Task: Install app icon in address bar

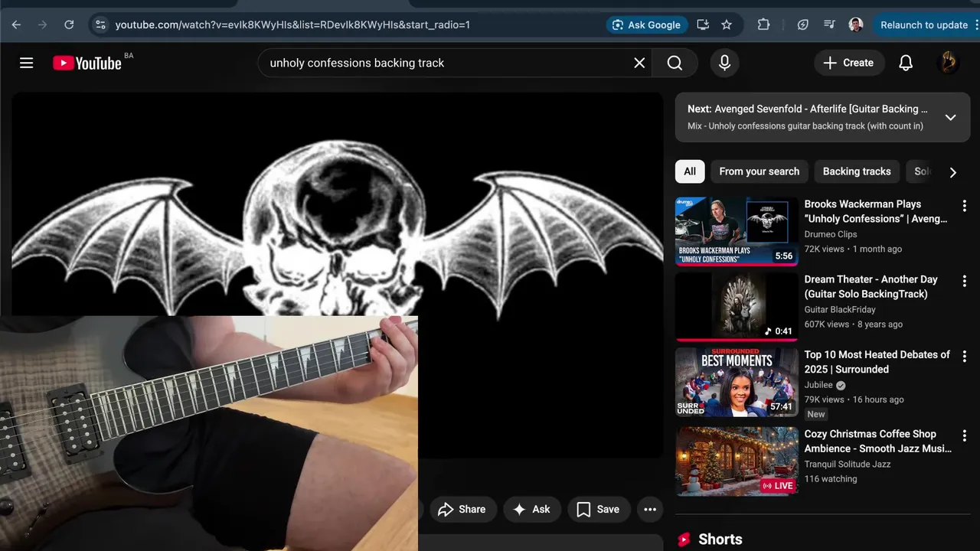Action: coord(703,24)
